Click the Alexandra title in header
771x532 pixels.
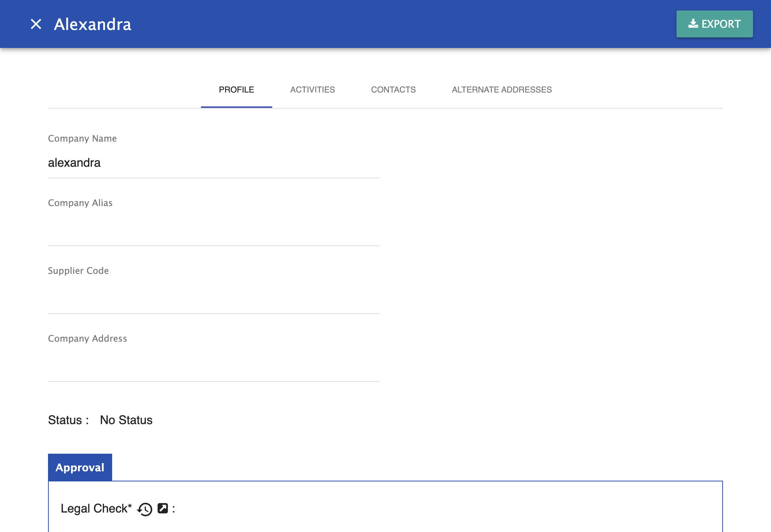click(93, 24)
